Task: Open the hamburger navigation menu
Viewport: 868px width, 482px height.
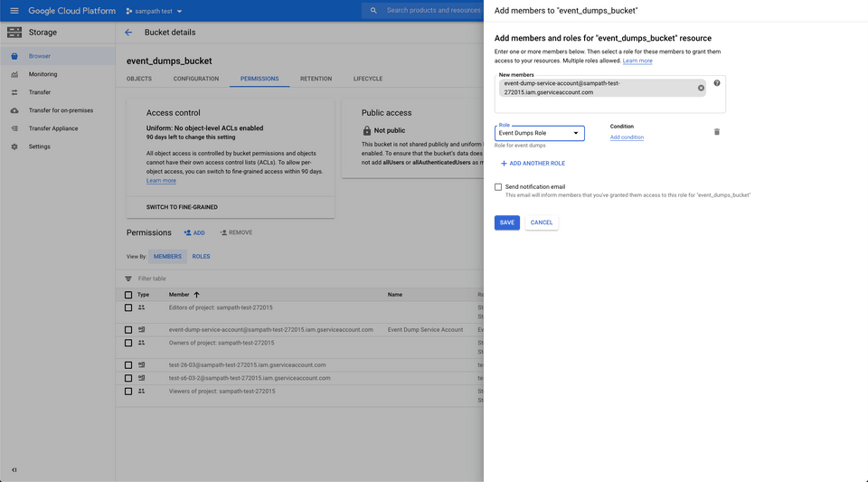Action: point(14,11)
